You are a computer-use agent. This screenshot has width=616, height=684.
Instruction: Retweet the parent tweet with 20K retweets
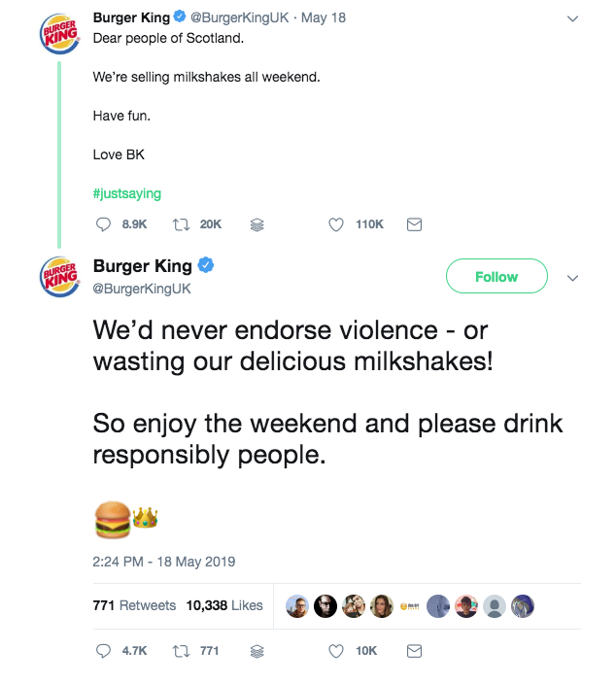tap(182, 224)
